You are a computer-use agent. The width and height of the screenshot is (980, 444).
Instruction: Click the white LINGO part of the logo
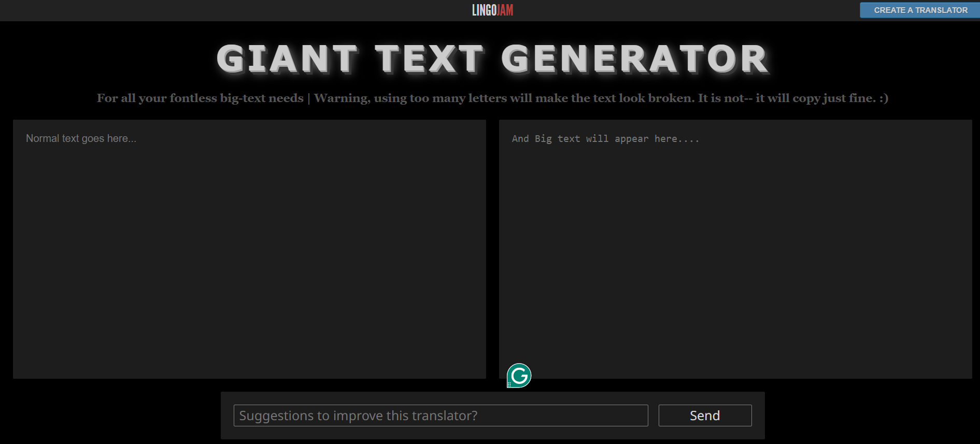pyautogui.click(x=484, y=10)
